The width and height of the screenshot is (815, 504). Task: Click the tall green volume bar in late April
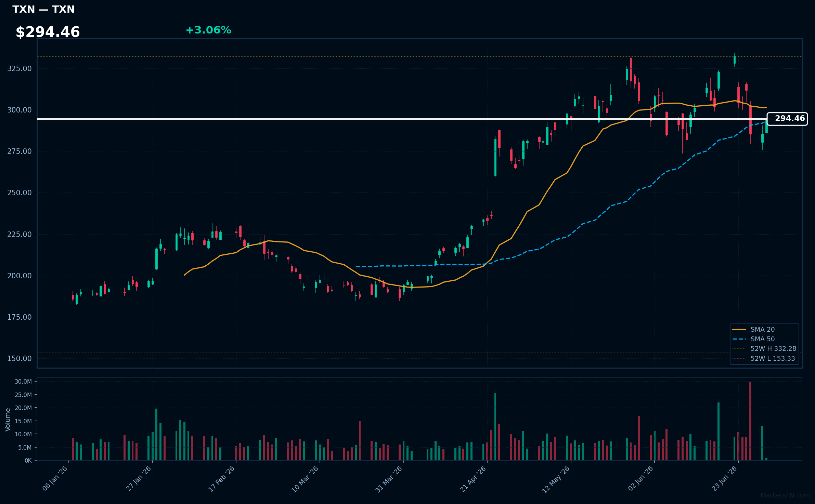click(x=495, y=426)
